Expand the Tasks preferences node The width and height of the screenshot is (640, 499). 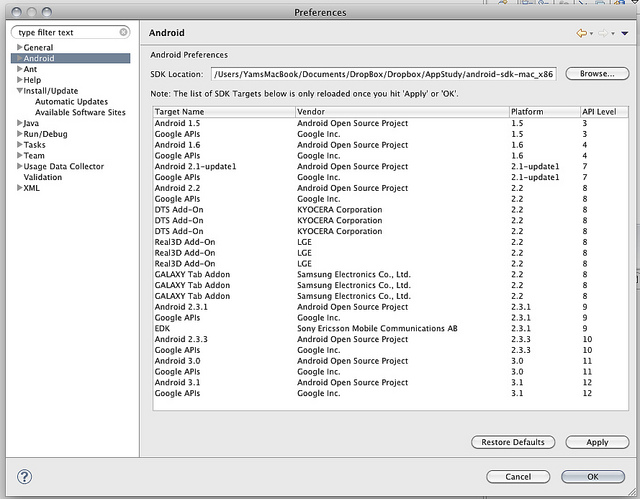click(19, 144)
